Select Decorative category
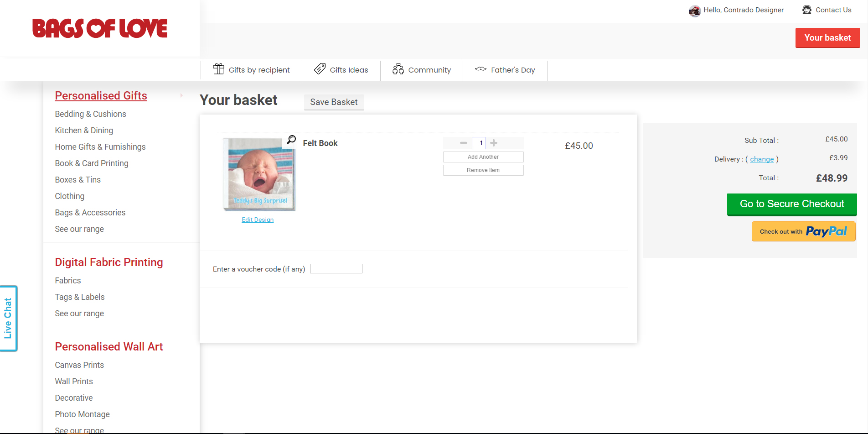 (x=74, y=398)
